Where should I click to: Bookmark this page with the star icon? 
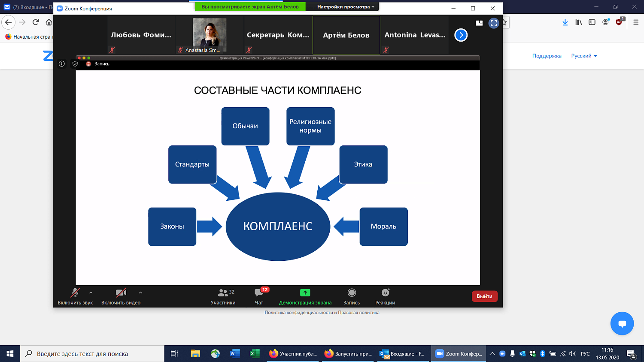[504, 22]
